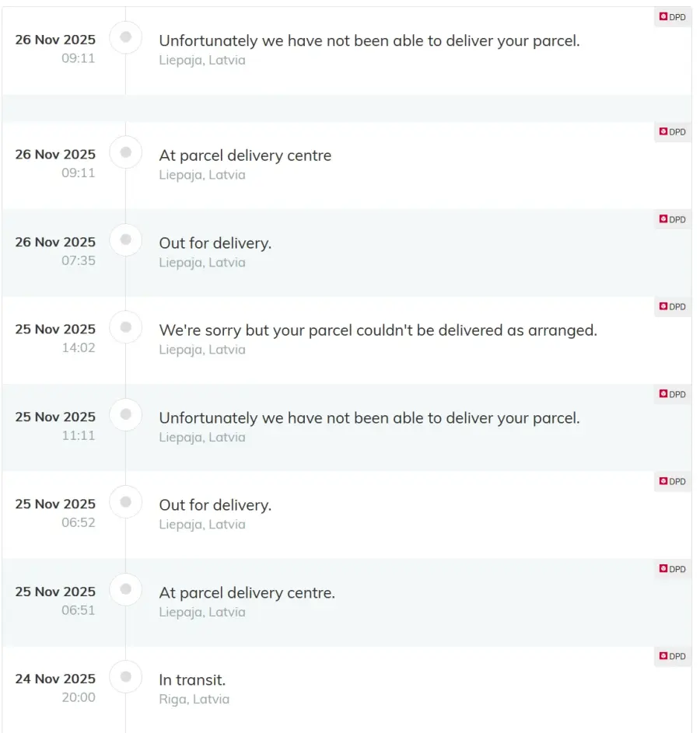Click the DPD badge on the In transit entry

click(x=673, y=657)
